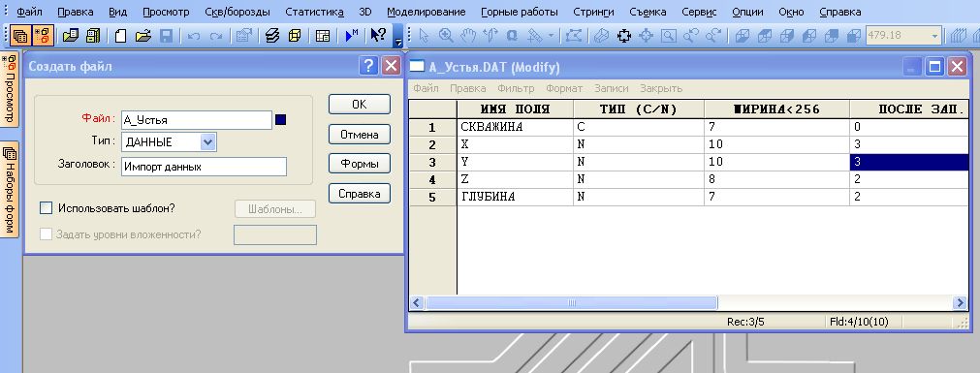This screenshot has width=980, height=373.
Task: Click the disabled Шаблоны... button
Action: click(275, 209)
